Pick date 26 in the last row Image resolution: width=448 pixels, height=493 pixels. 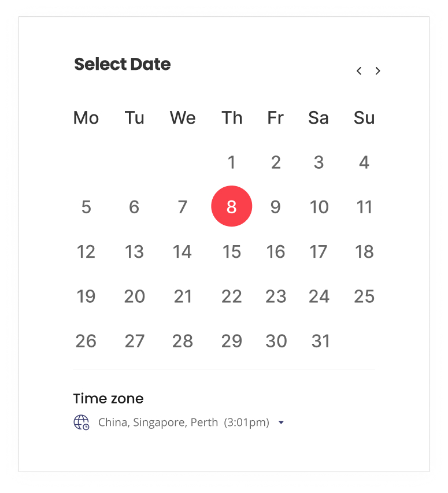click(x=86, y=341)
